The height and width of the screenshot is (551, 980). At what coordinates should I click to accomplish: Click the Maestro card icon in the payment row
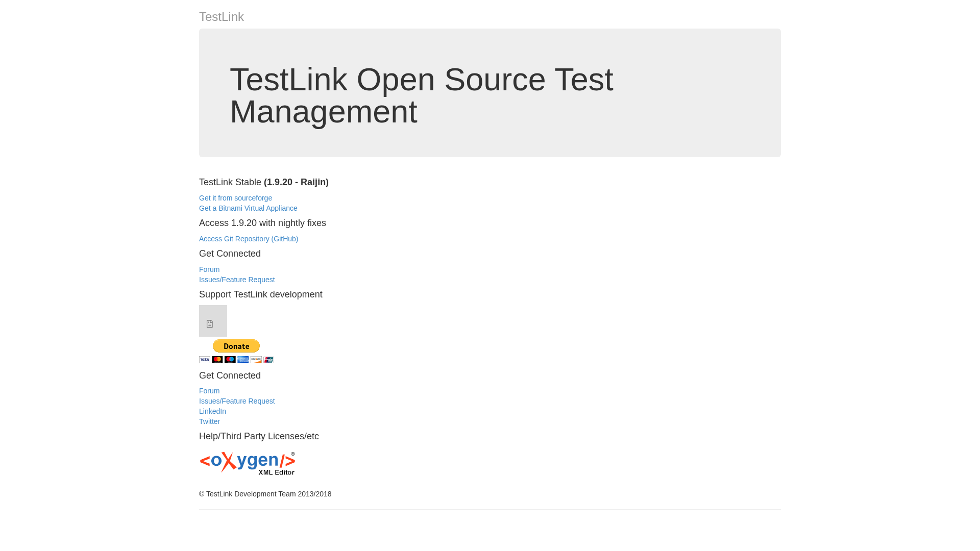click(x=230, y=360)
